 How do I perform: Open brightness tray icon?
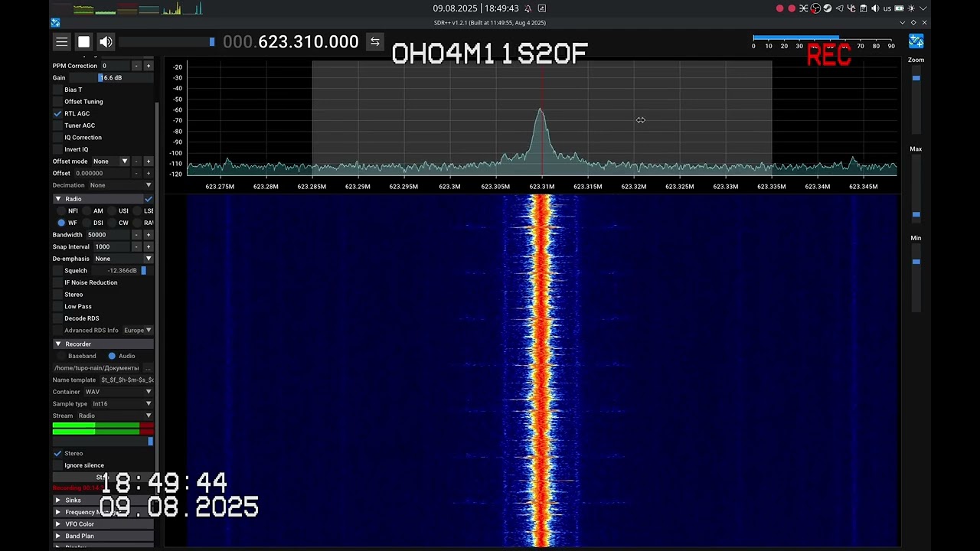pos(911,8)
